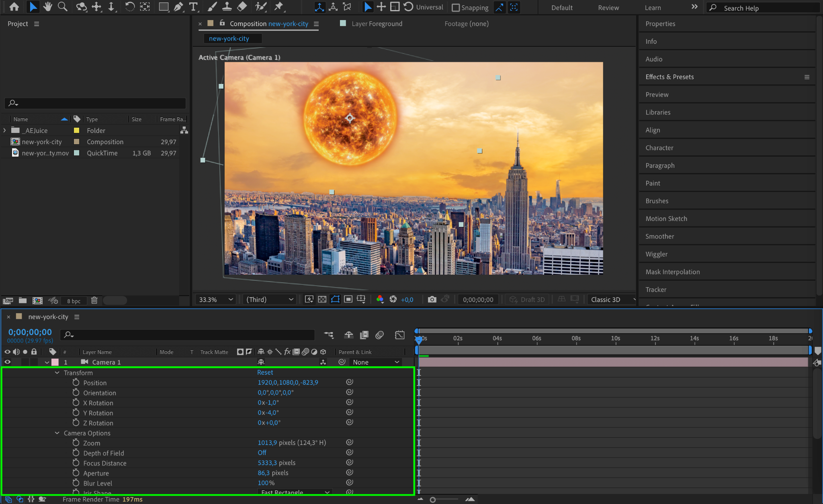Select the Pen tool

(178, 7)
